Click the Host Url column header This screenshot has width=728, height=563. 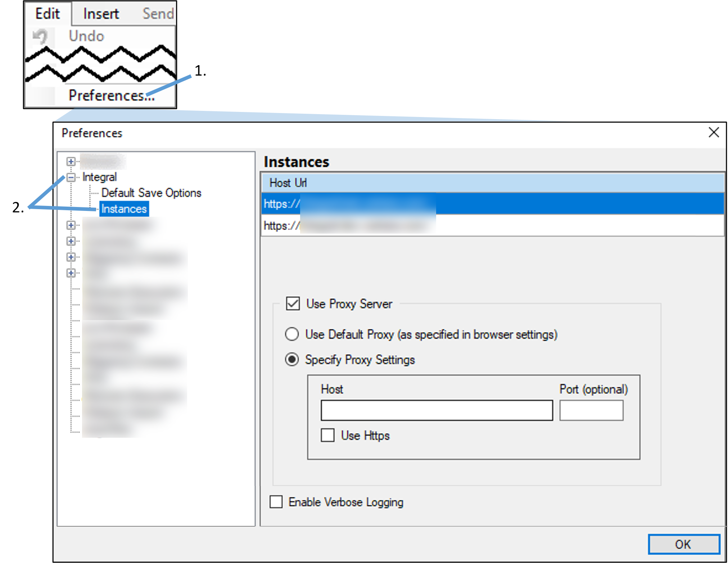(288, 183)
